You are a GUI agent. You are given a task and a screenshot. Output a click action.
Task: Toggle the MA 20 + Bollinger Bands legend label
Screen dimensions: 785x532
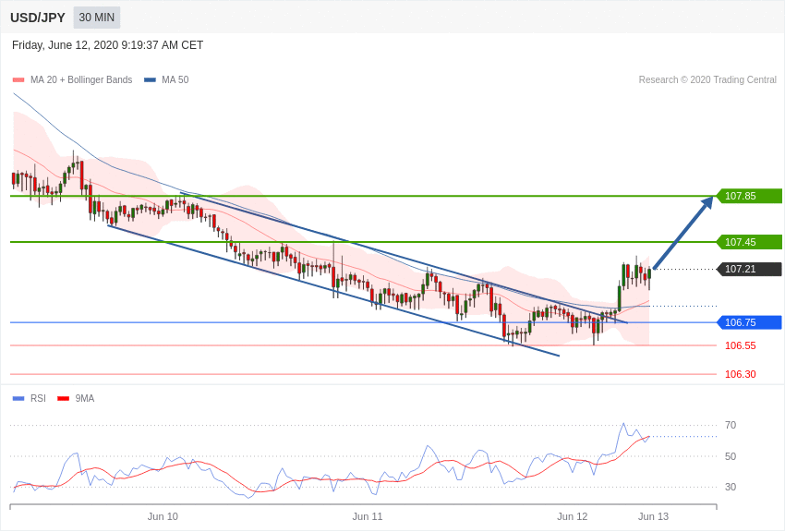[81, 80]
